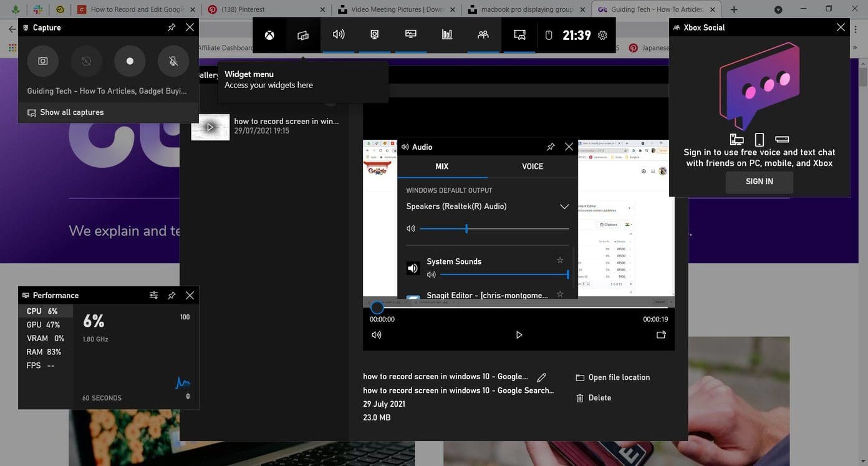Delete the capture in Gallery
Image resolution: width=868 pixels, height=466 pixels.
click(594, 398)
